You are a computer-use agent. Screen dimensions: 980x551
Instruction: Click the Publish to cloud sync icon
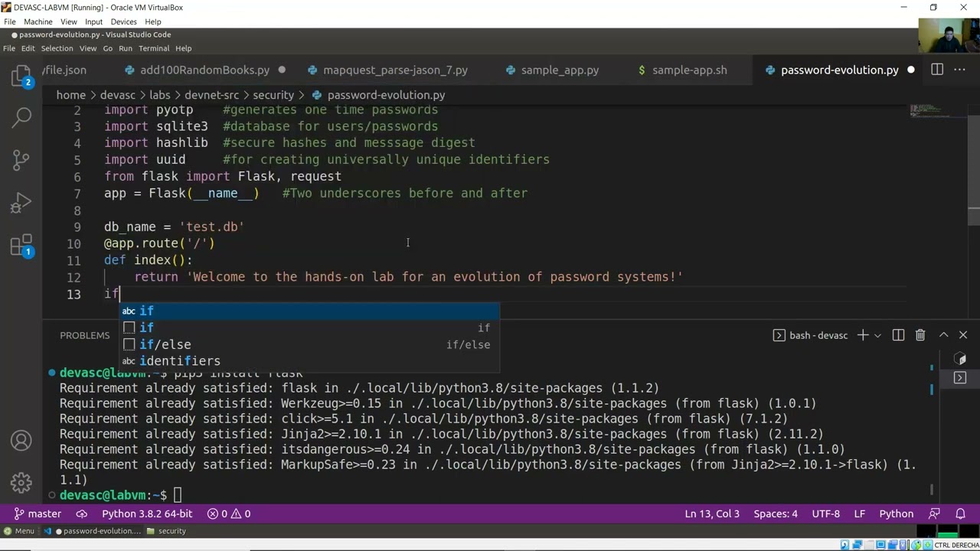(x=81, y=514)
